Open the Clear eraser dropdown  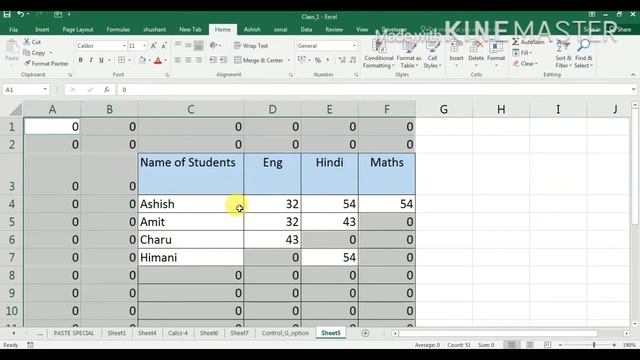[525, 63]
